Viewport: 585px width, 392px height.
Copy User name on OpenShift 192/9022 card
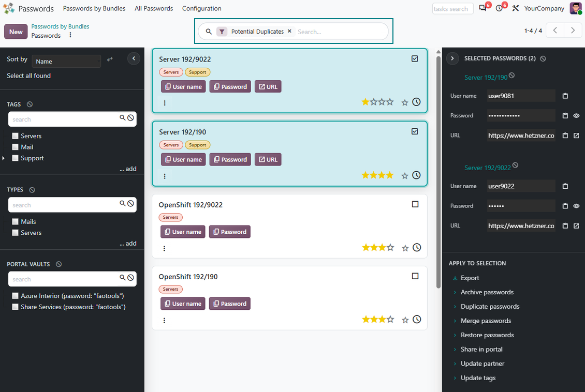click(x=183, y=231)
